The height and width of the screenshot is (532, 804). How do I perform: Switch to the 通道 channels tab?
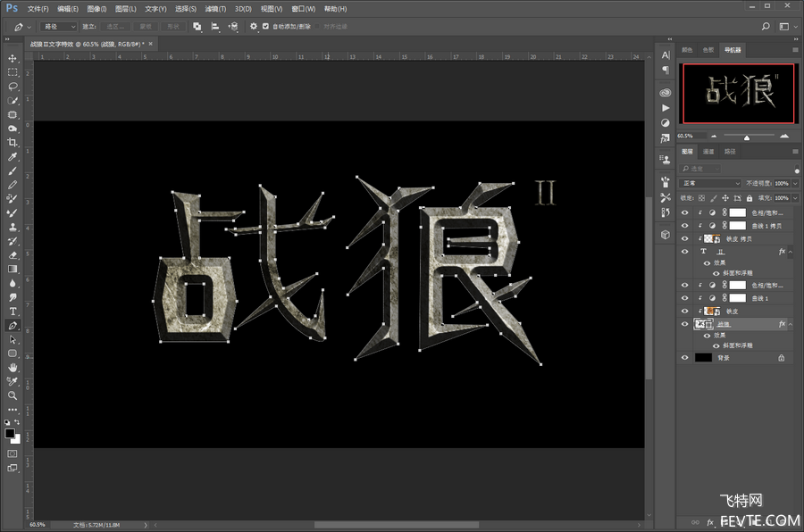coord(708,151)
